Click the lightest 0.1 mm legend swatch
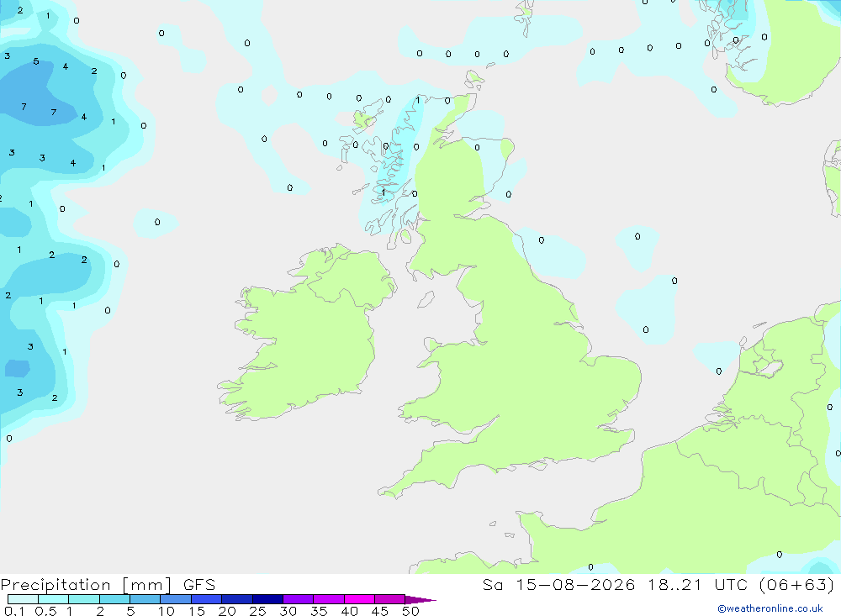 (x=23, y=599)
